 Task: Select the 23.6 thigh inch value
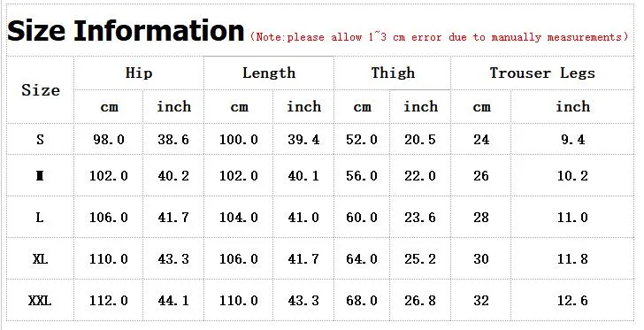click(419, 217)
